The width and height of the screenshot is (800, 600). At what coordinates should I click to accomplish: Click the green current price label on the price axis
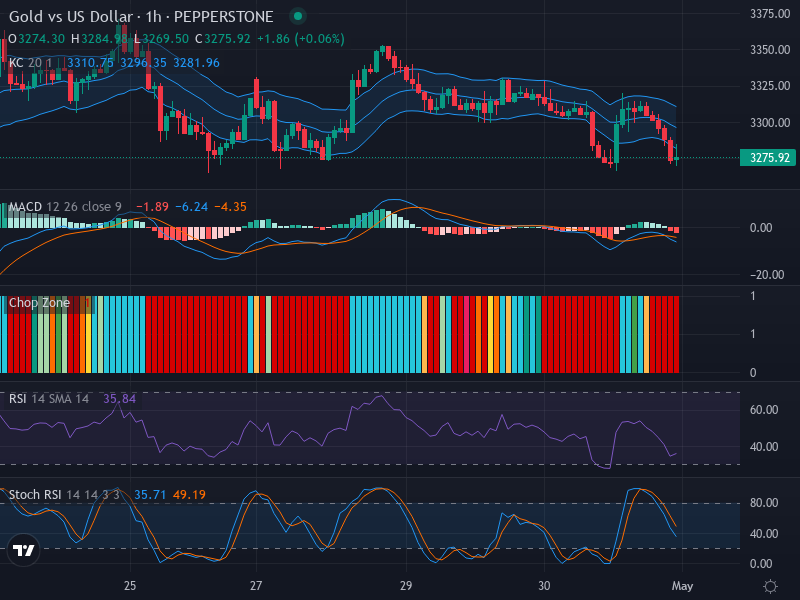770,158
